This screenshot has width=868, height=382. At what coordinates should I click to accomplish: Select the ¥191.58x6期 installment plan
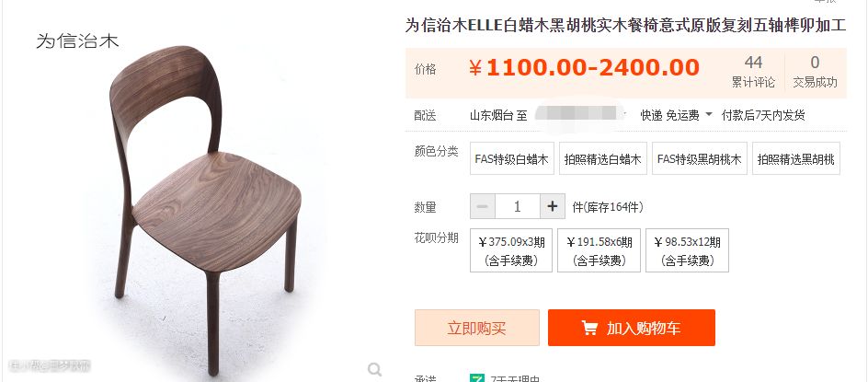pos(599,250)
